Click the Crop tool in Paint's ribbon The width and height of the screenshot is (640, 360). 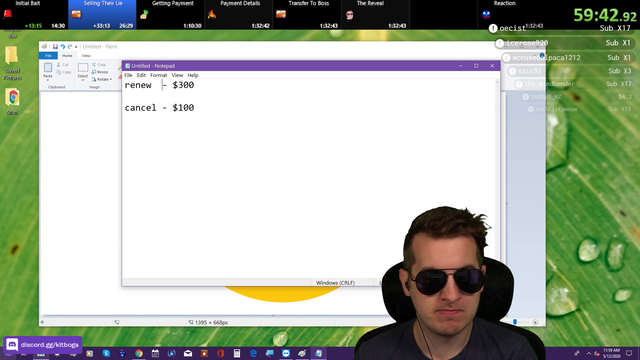pyautogui.click(x=99, y=64)
